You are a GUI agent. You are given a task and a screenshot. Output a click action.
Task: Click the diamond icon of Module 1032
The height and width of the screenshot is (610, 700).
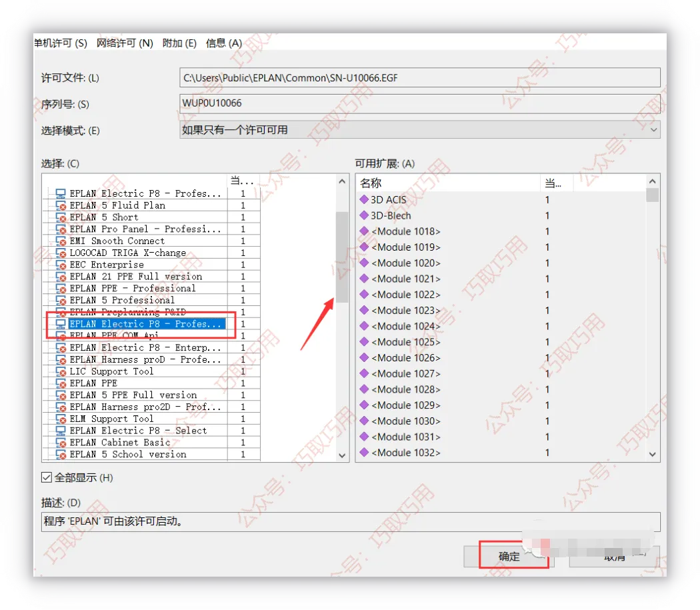(x=364, y=453)
